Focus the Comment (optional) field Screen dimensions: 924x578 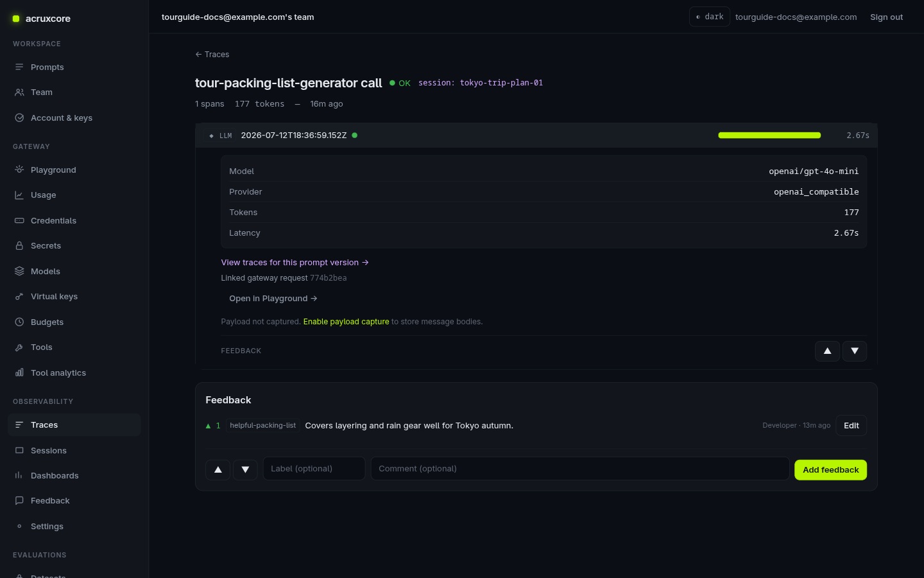point(580,469)
